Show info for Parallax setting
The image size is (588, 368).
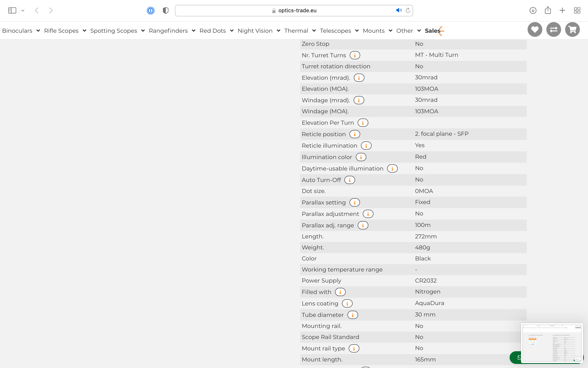click(354, 202)
